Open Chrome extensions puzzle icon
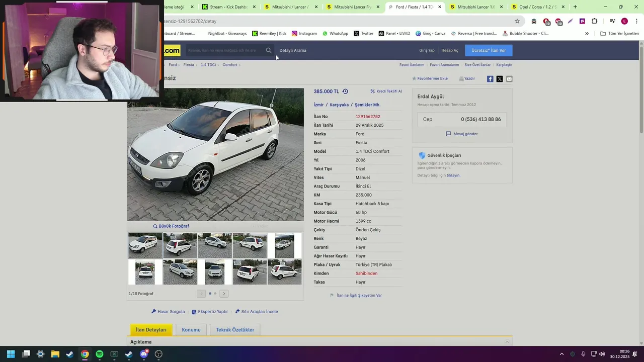 (595, 21)
